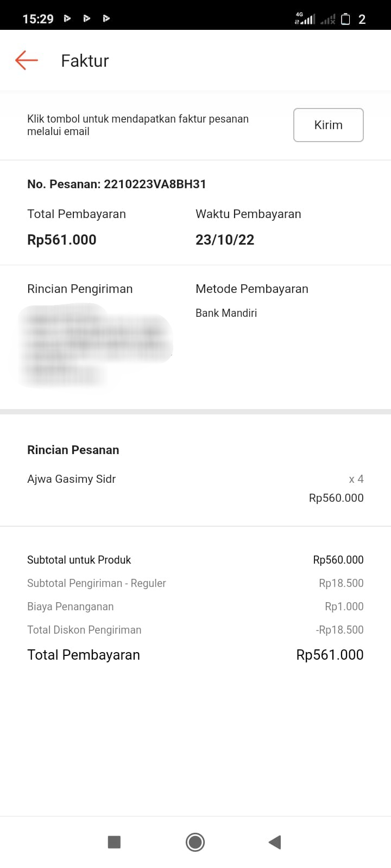The width and height of the screenshot is (391, 868).
Task: Tap the first play icon in status bar
Action: pos(67,18)
